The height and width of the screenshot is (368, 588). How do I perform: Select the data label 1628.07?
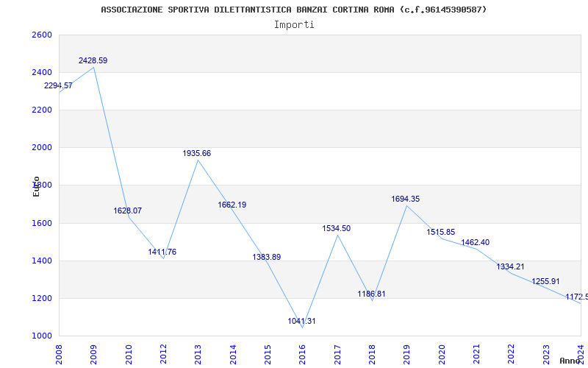(127, 210)
